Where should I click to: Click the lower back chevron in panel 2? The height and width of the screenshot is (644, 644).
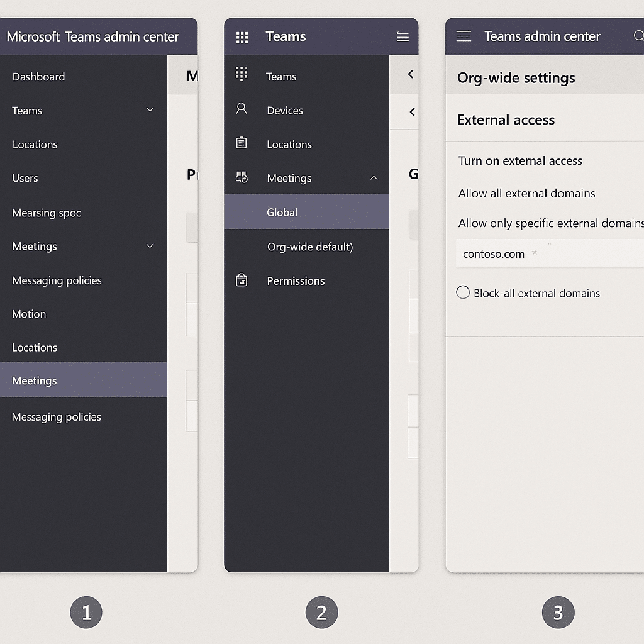413,112
